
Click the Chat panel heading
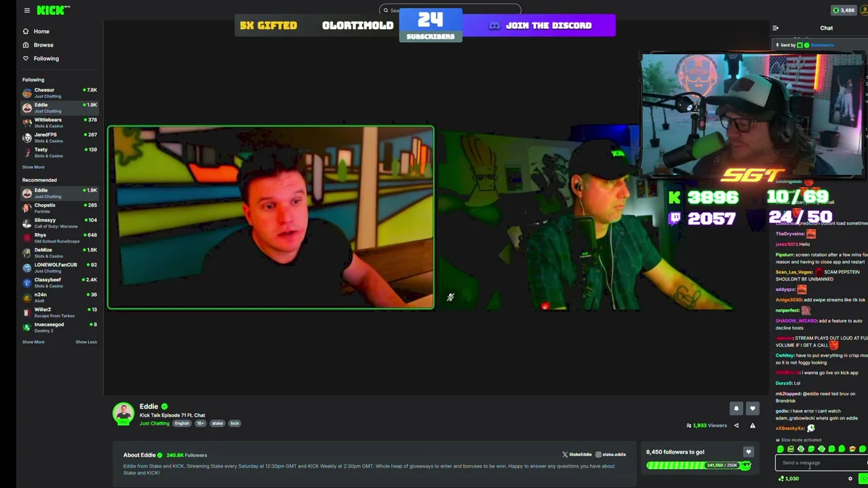(826, 28)
